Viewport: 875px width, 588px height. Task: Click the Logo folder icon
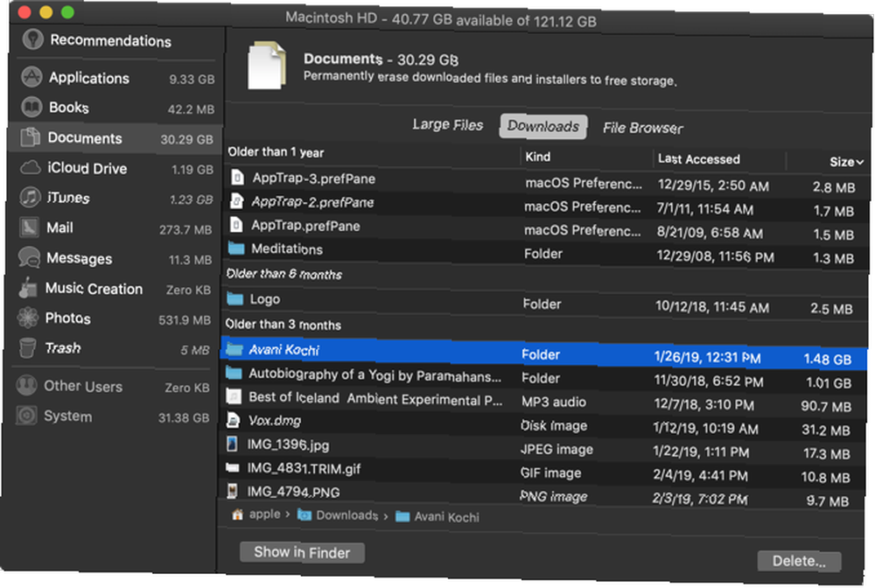coord(234,299)
